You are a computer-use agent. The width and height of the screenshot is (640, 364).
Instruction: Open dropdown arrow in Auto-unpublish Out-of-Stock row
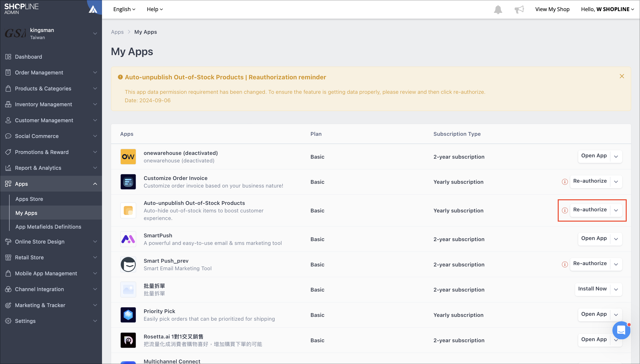[x=616, y=210]
